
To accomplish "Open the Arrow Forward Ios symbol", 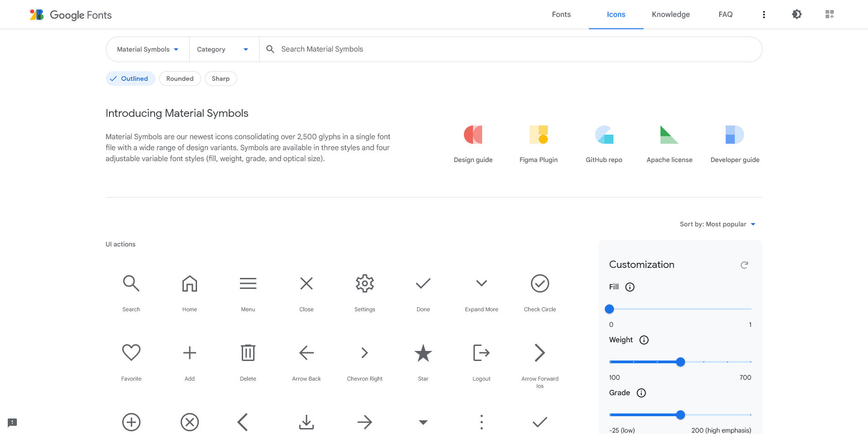I will coord(540,352).
